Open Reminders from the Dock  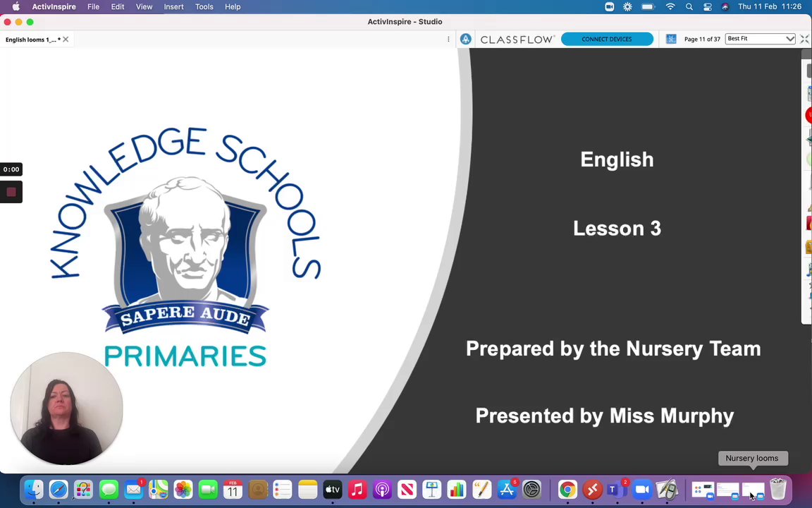pos(283,490)
